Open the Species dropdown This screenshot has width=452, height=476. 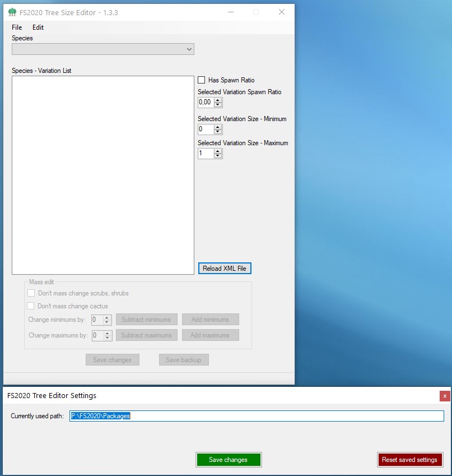[x=189, y=49]
